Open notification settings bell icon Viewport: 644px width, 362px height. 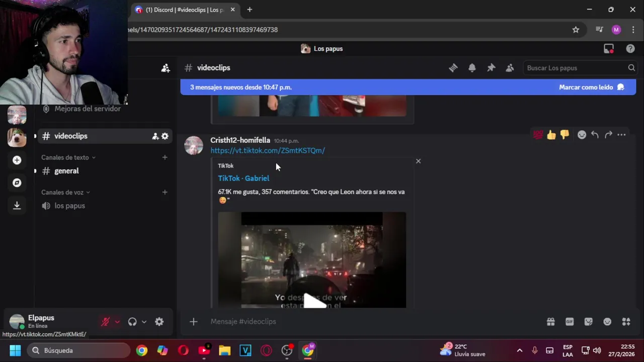tap(472, 68)
